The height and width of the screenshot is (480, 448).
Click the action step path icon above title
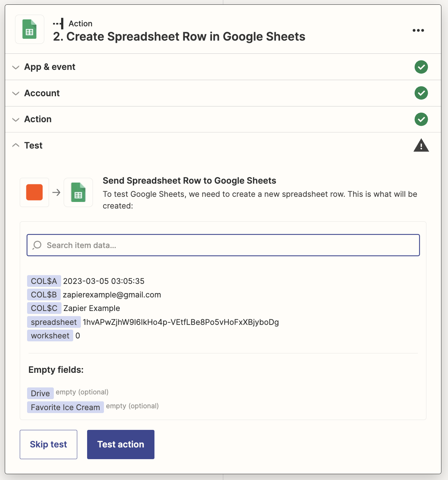click(58, 23)
